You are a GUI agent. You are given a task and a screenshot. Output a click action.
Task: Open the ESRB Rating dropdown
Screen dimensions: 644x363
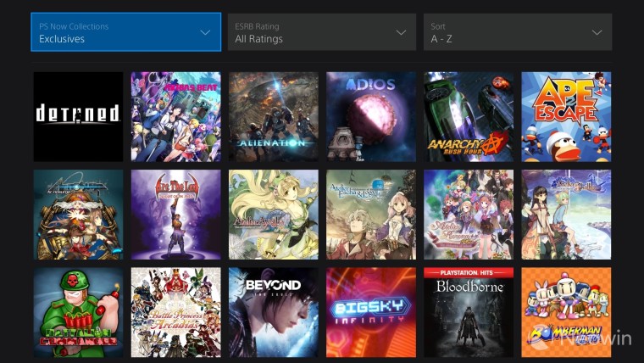point(322,32)
